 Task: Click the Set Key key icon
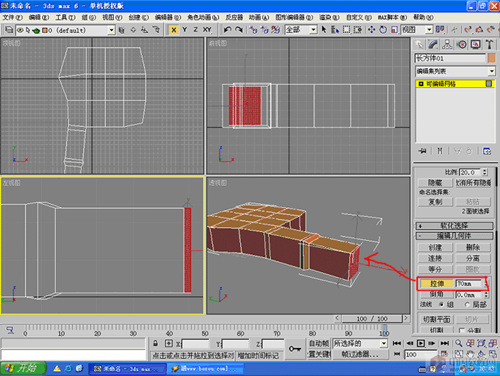[295, 349]
